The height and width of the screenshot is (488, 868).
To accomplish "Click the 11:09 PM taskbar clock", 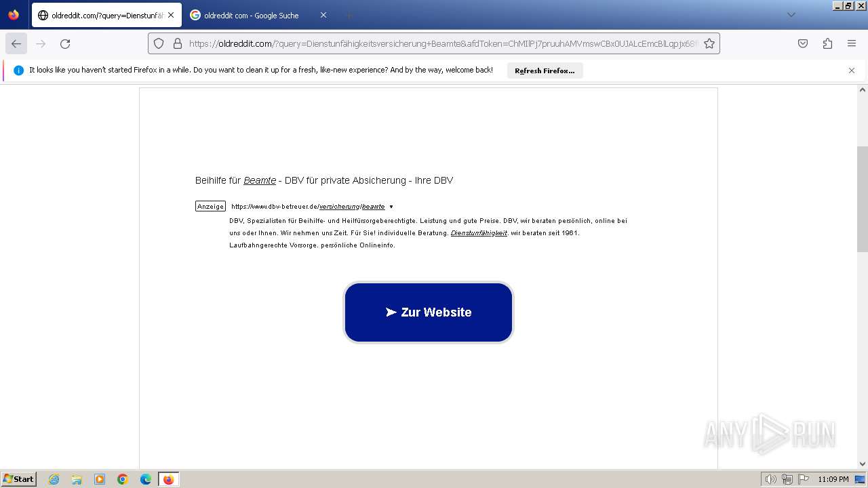I will click(833, 479).
